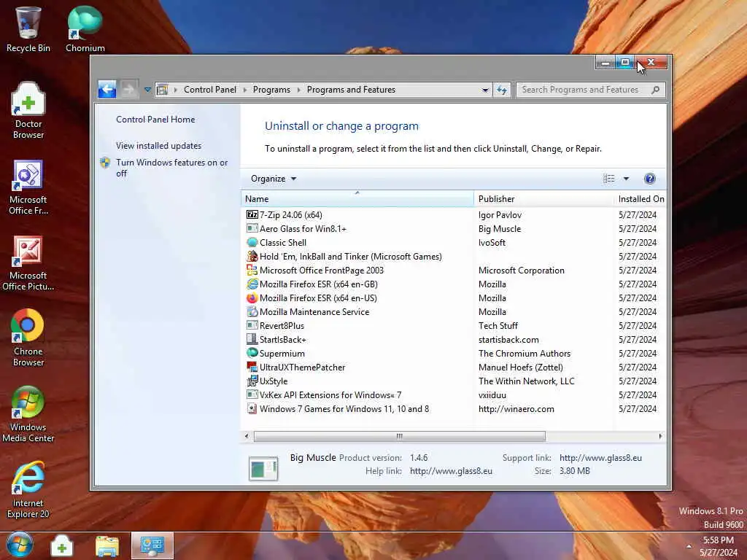Open recent pages dropdown beside Forward
The image size is (747, 560).
(147, 90)
